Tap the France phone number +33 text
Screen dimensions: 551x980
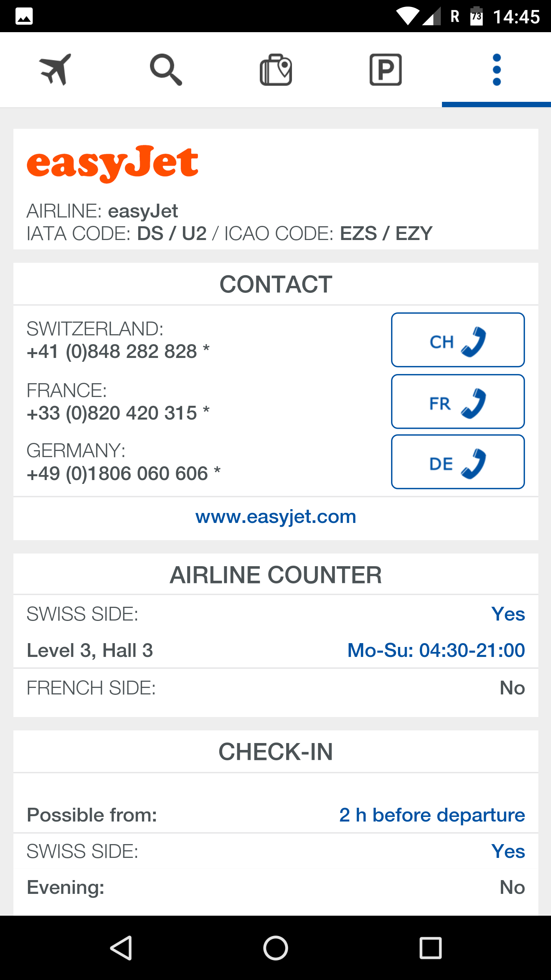click(118, 413)
